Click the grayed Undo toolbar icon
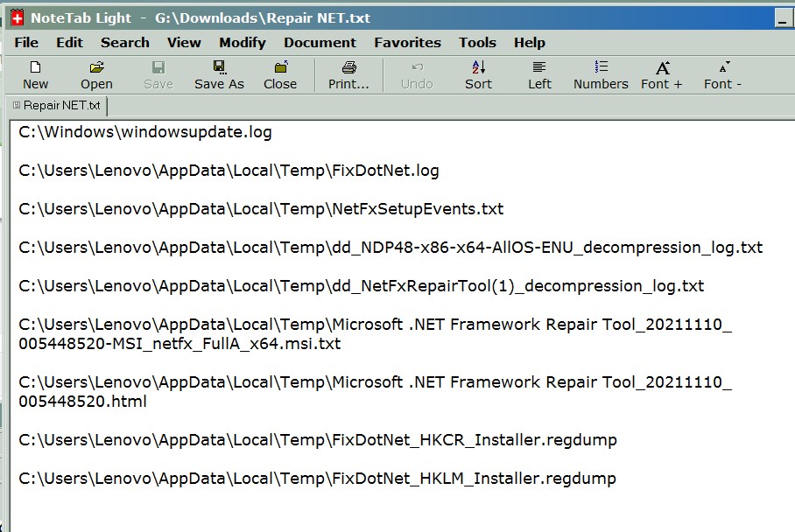 [417, 75]
